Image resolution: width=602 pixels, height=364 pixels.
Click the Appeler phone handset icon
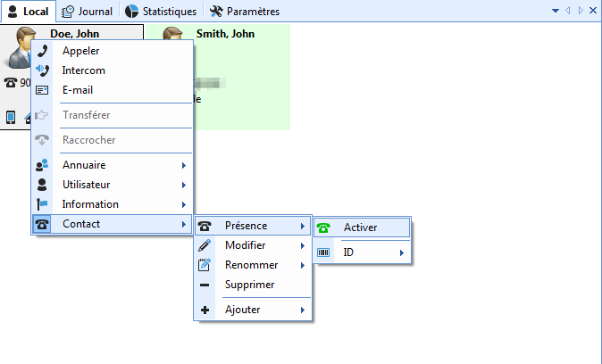click(42, 51)
